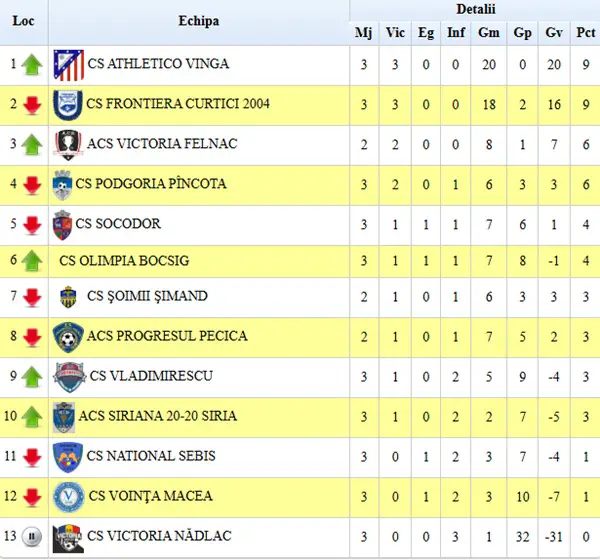Sort by the Pct column header
The width and height of the screenshot is (600, 560).
pyautogui.click(x=585, y=33)
